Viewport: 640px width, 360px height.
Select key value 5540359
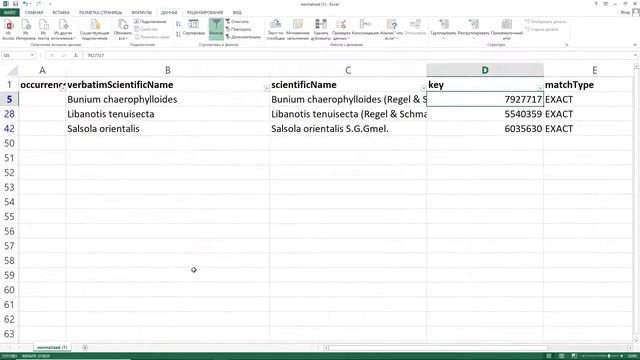click(485, 114)
